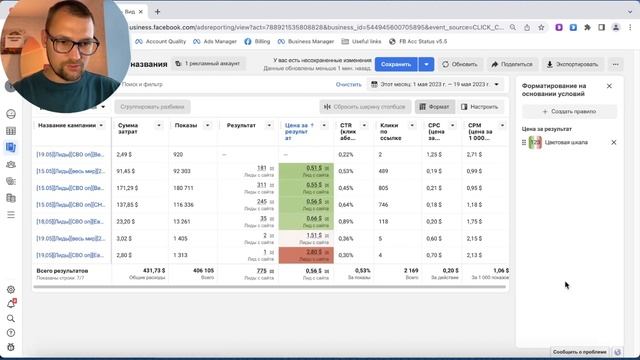
Task: Open Billing bookmark
Action: [257, 42]
